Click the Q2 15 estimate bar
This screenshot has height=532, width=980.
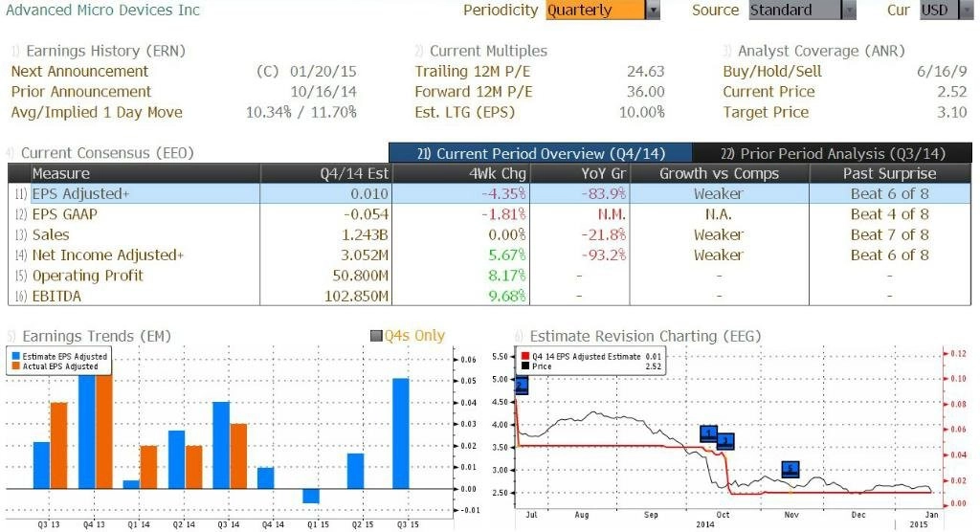356,471
